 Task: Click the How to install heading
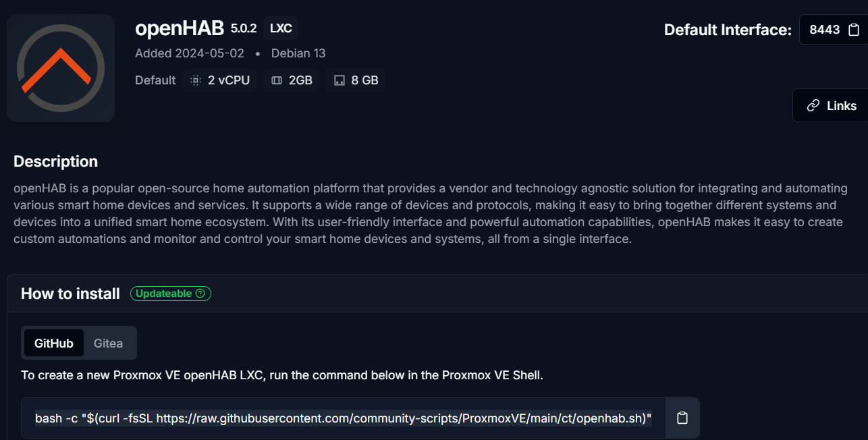tap(70, 294)
